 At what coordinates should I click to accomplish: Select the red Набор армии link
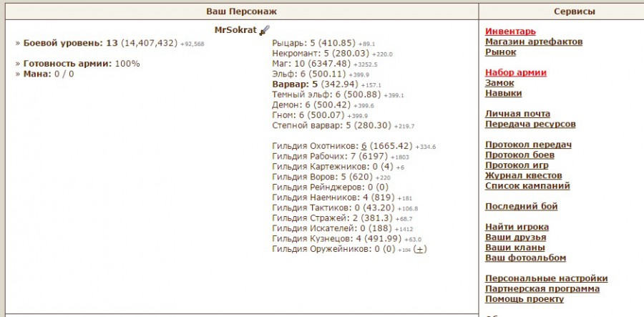pos(516,72)
